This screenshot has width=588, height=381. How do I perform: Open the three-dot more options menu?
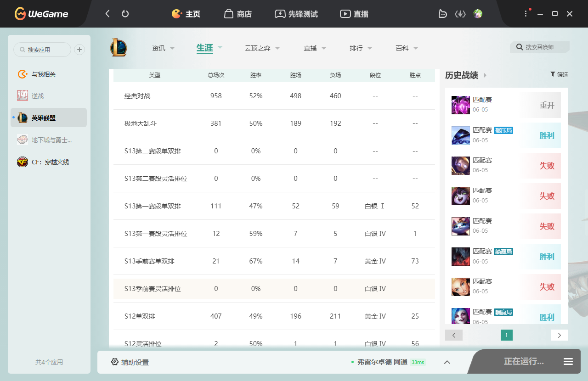526,14
